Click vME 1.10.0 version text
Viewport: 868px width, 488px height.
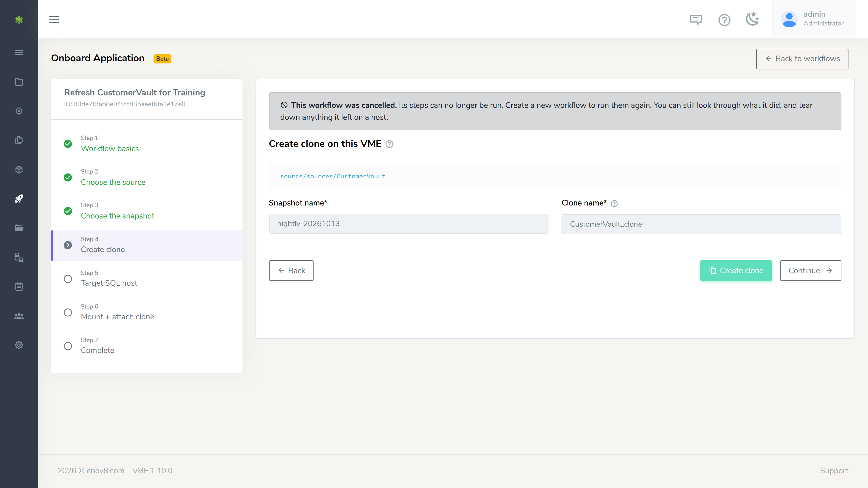click(x=153, y=470)
